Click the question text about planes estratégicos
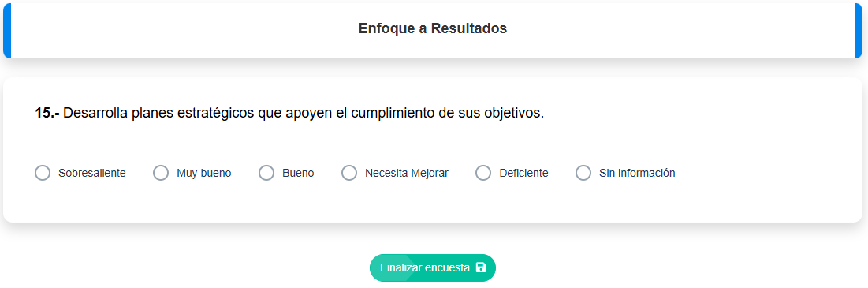 pos(304,114)
